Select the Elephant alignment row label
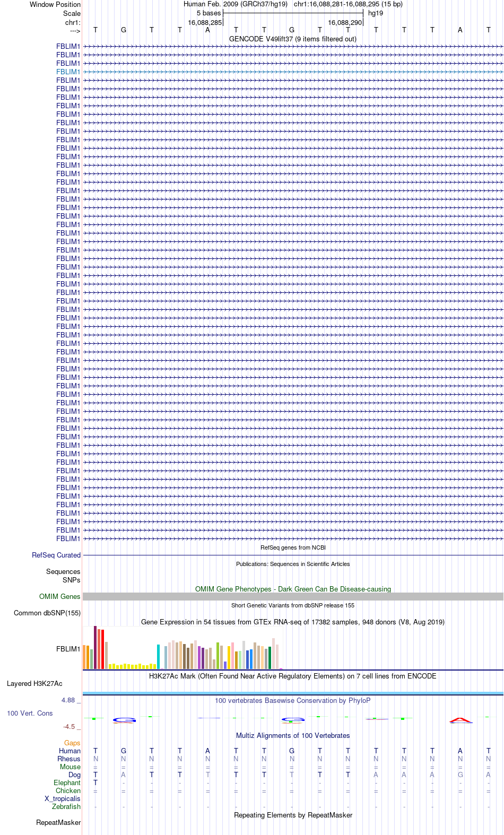504x835 pixels. (x=67, y=782)
